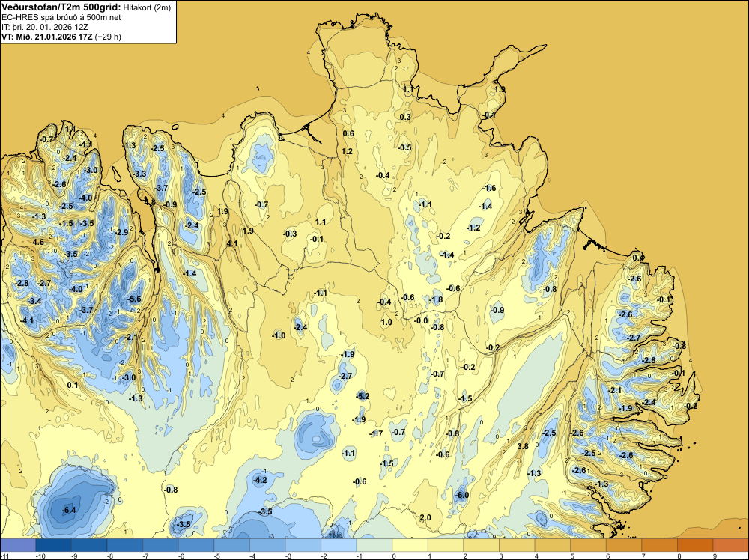Click the -0.5 temperature value

point(404,147)
